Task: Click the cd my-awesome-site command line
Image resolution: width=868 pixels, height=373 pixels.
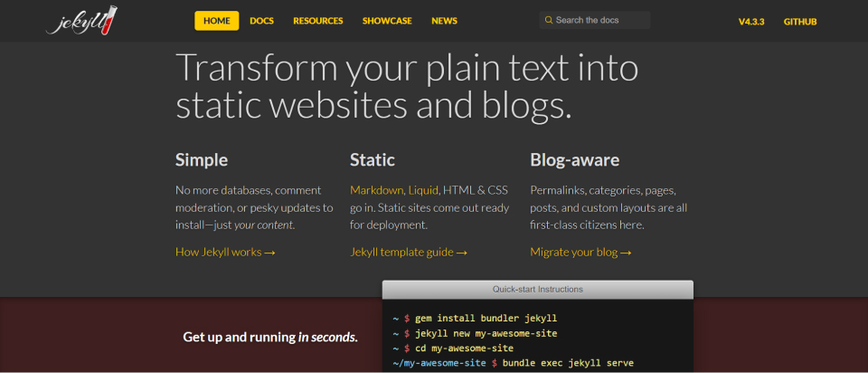Action: click(x=464, y=349)
